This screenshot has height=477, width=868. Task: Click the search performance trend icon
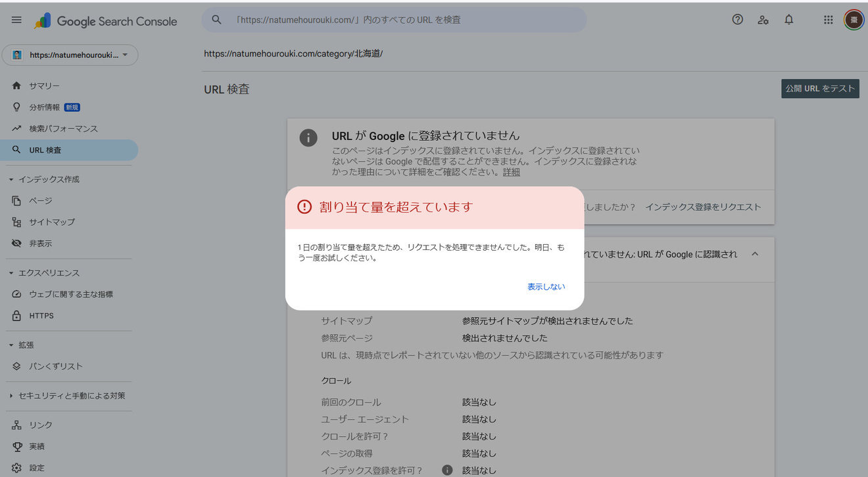[x=16, y=129]
